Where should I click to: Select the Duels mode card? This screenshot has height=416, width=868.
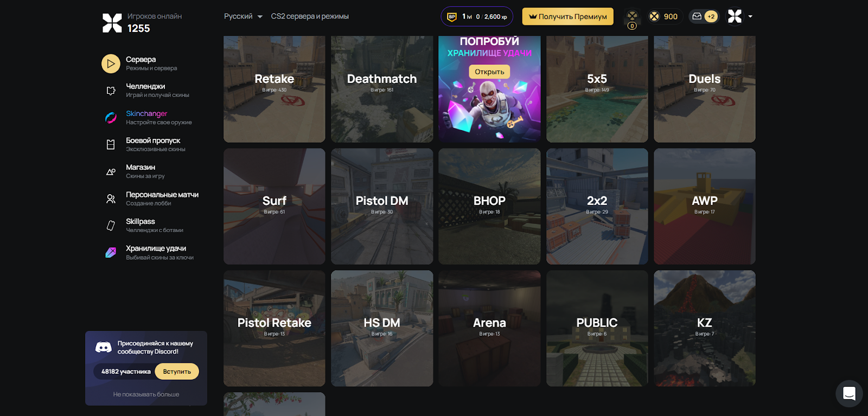coord(705,89)
